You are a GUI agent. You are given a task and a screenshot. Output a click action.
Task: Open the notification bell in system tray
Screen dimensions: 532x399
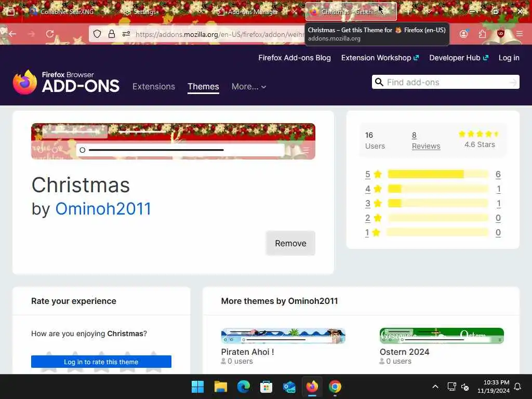(517, 387)
